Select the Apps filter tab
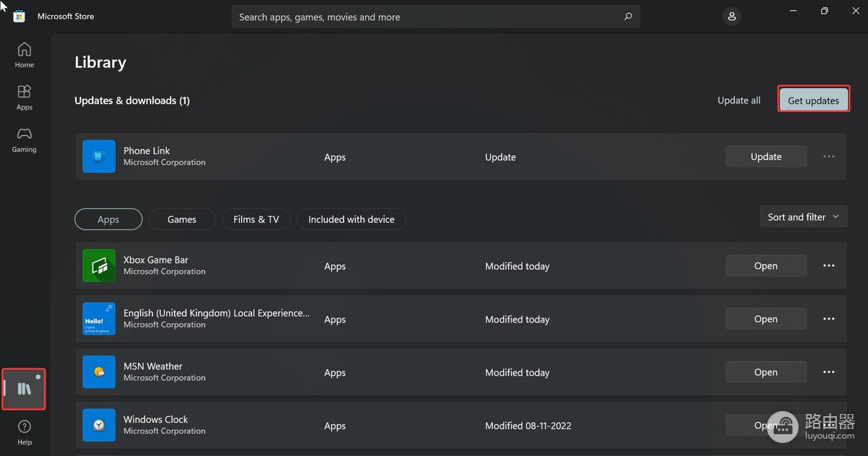 pos(109,219)
